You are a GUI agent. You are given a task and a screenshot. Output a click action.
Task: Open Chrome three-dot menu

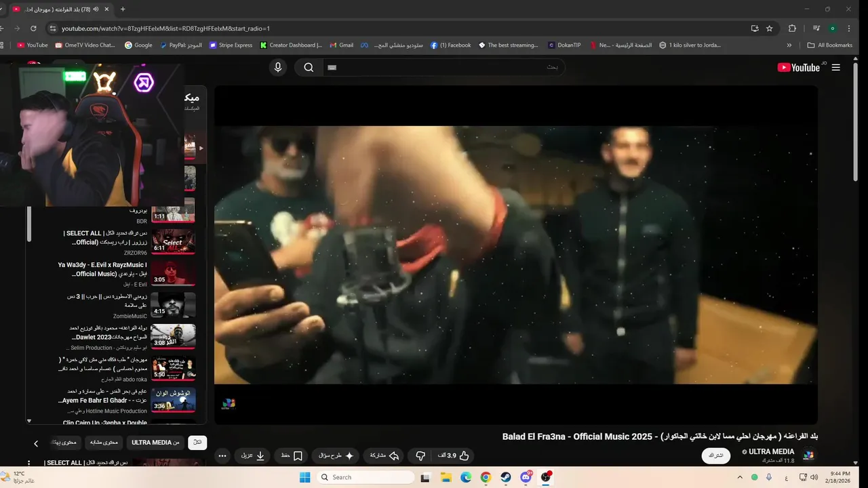point(849,28)
